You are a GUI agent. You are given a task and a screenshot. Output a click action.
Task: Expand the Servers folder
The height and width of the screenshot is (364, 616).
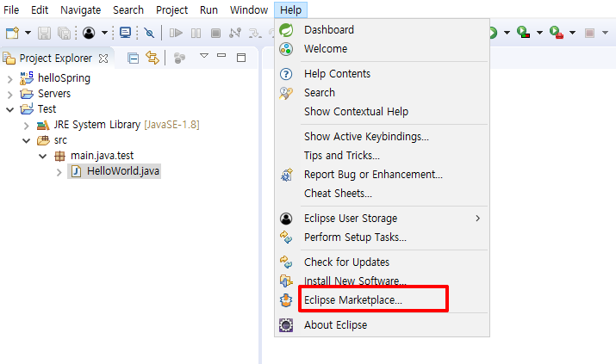pos(9,95)
